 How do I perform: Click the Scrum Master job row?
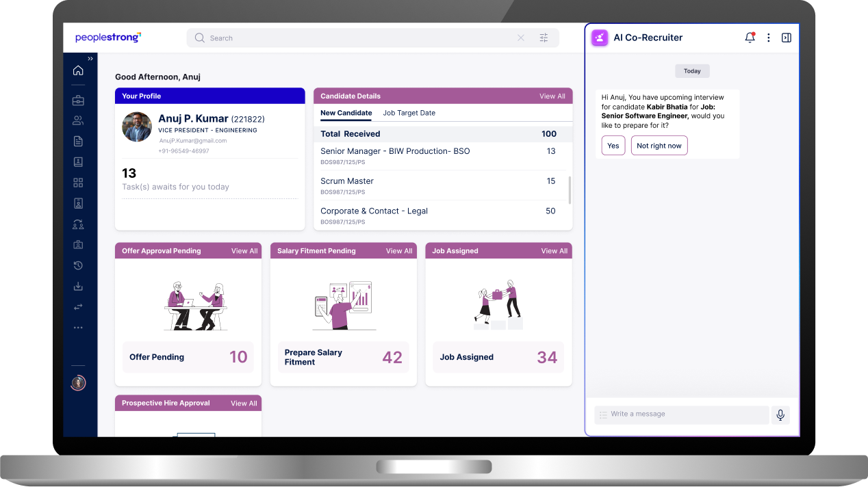(x=443, y=185)
